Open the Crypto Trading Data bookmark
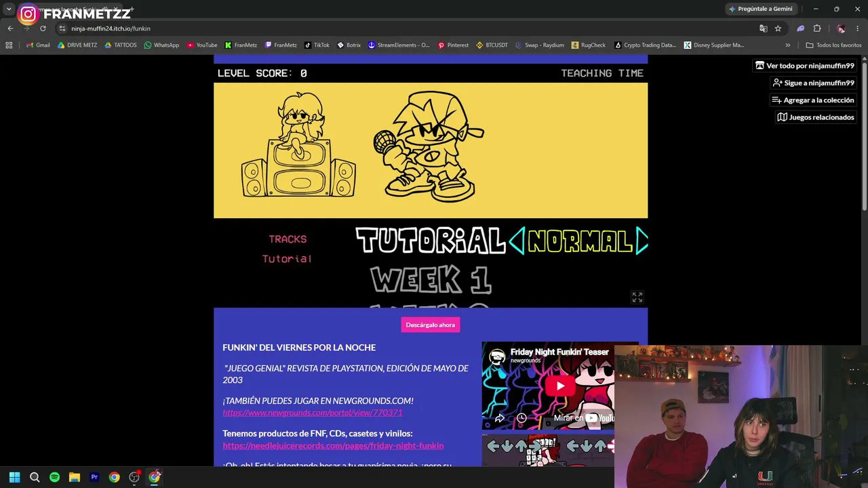The image size is (868, 488). point(645,45)
